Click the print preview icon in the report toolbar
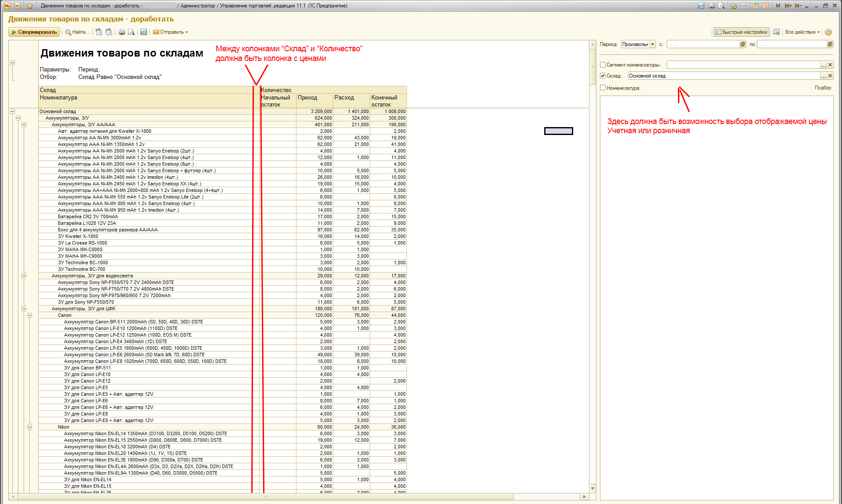Image resolution: width=842 pixels, height=504 pixels. pos(131,32)
